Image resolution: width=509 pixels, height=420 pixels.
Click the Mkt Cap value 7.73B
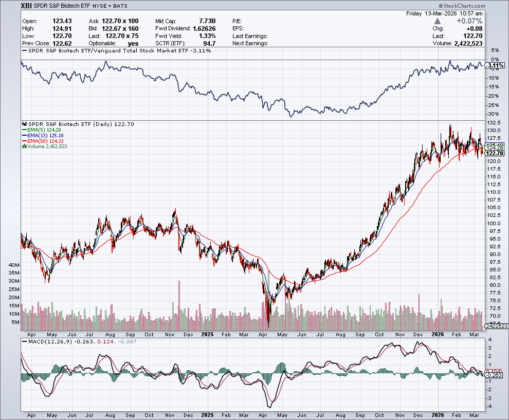[207, 21]
